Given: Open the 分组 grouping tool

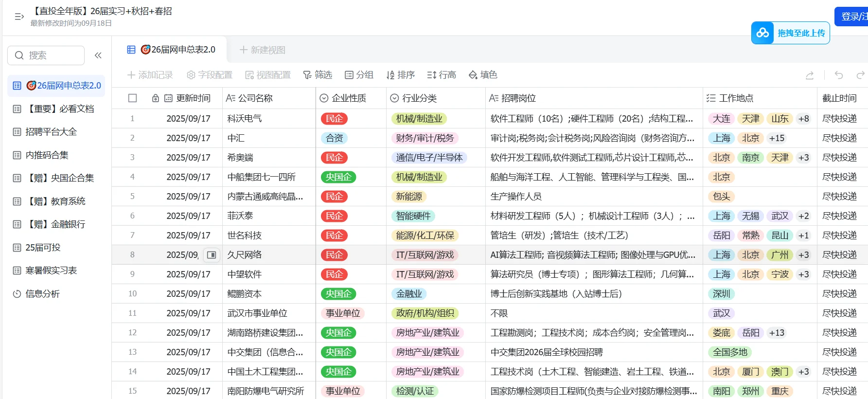Looking at the screenshot, I should [x=359, y=75].
